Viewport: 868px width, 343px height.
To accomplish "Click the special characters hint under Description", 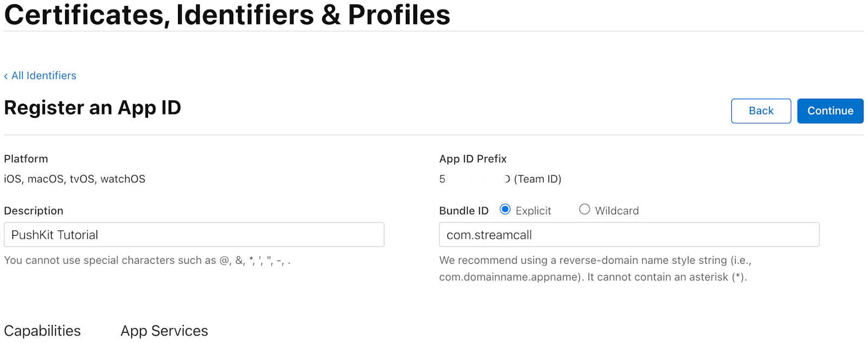I will [x=147, y=261].
